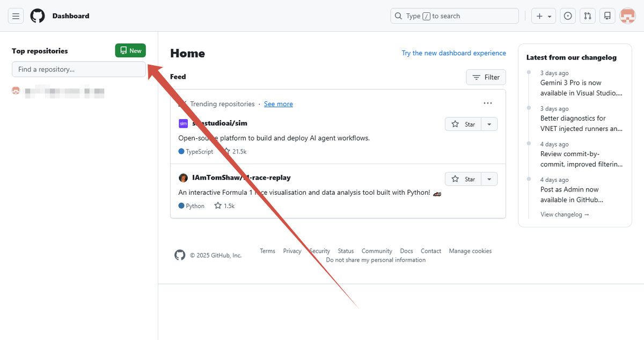The height and width of the screenshot is (340, 644).
Task: Open the Notifications inbox icon
Action: pos(608,16)
